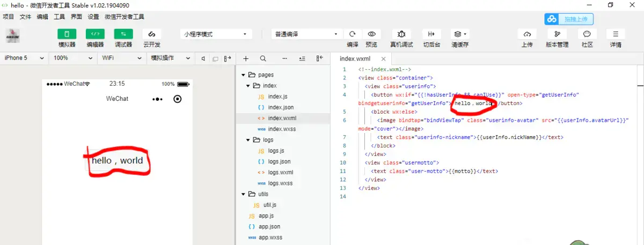Screen dimensions: 644x245
Task: Open the 模拟操作 simulate actions dropdown
Action: [x=170, y=58]
